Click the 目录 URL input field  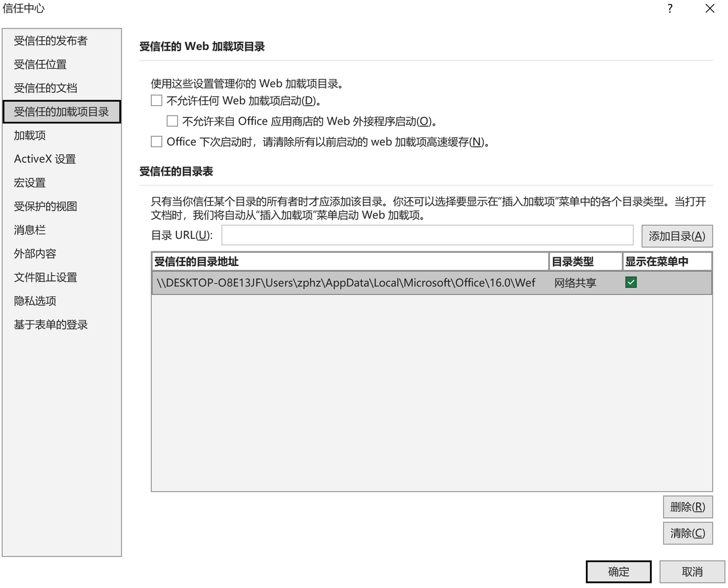coord(427,235)
